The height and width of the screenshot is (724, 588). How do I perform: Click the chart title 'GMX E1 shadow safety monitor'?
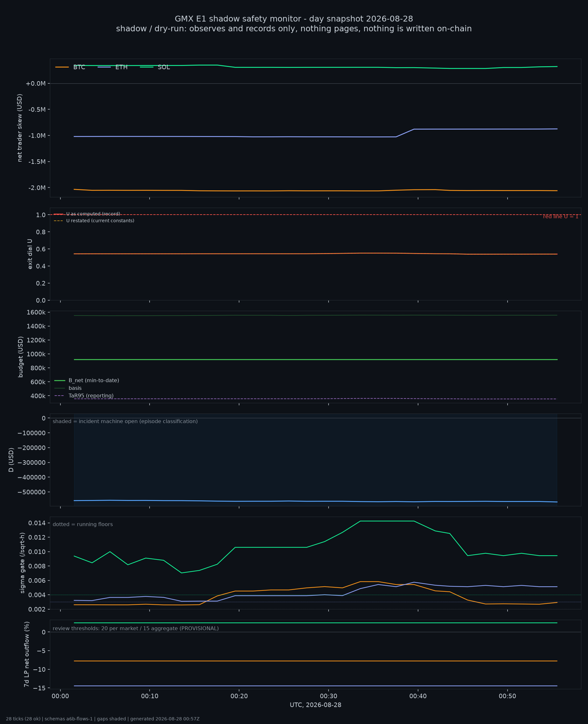click(294, 19)
